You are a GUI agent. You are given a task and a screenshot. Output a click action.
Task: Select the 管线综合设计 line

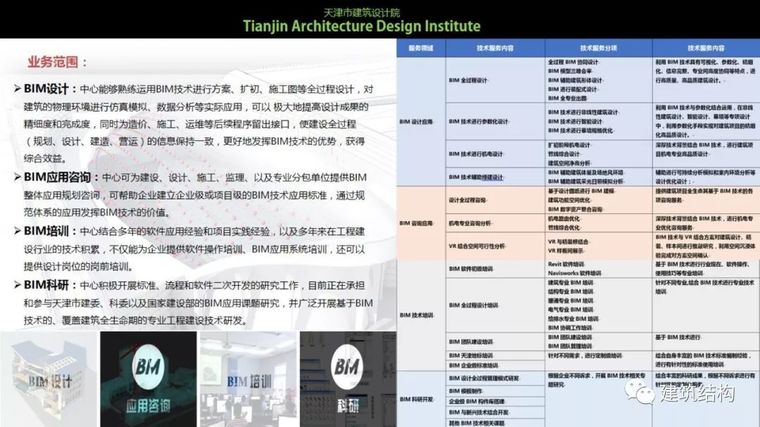point(566,154)
